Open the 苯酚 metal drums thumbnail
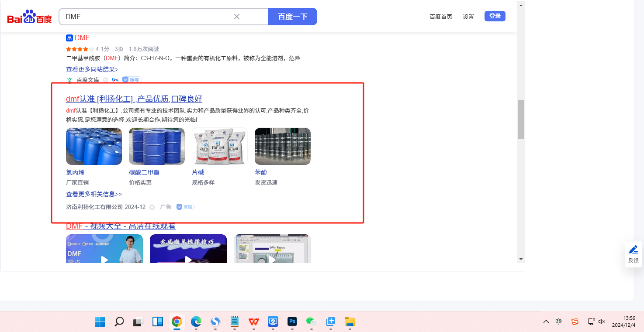 click(x=283, y=146)
